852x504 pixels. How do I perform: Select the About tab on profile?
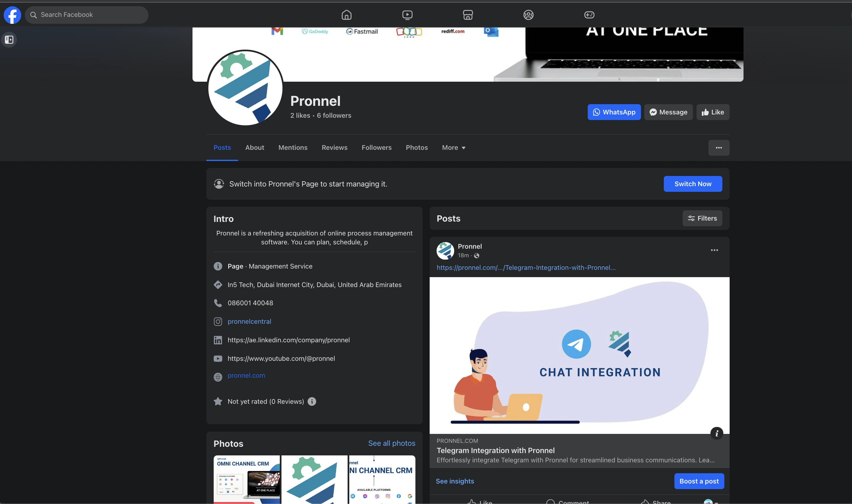[x=254, y=147]
